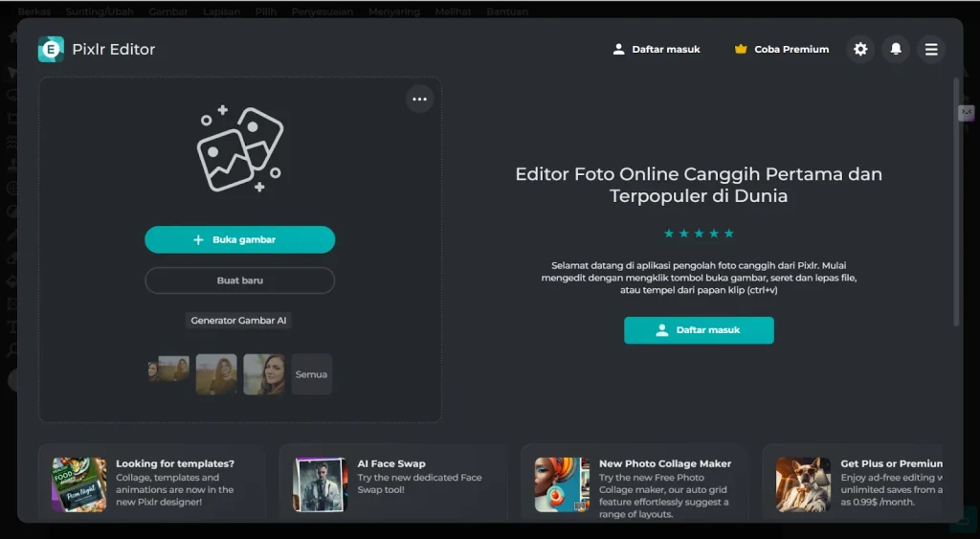Click the Pixlr Editor logo icon

[51, 50]
